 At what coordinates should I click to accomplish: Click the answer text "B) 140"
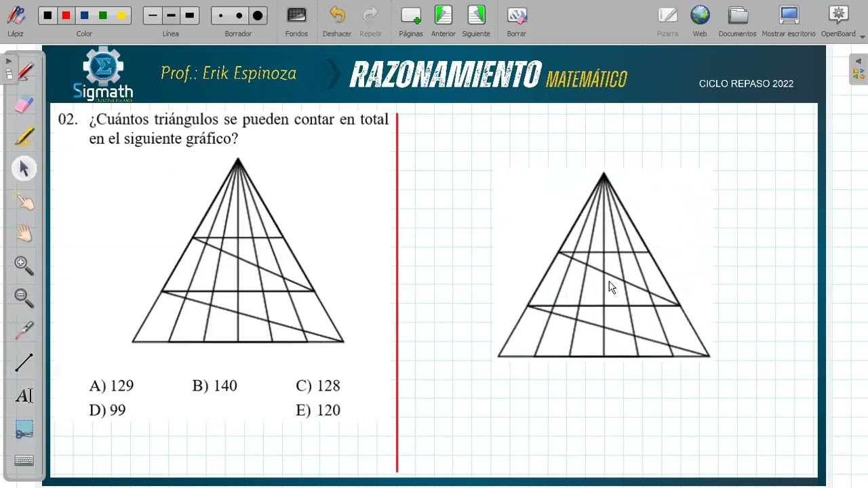point(214,386)
